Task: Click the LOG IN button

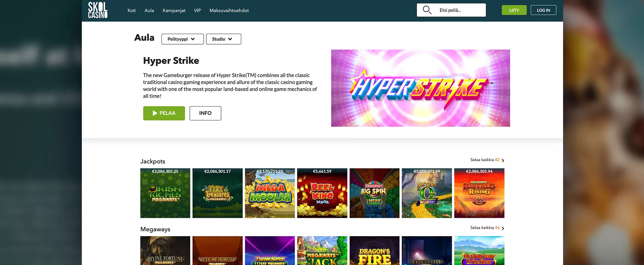Action: (543, 10)
